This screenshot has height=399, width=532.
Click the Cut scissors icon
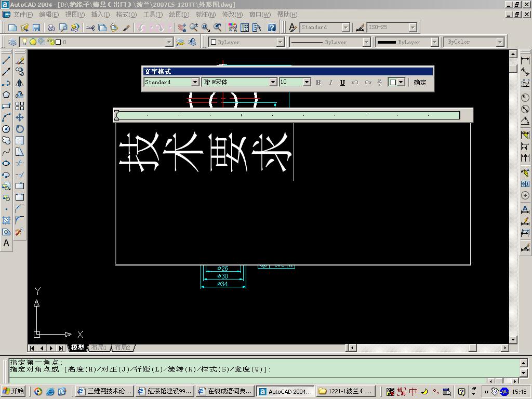coord(90,28)
